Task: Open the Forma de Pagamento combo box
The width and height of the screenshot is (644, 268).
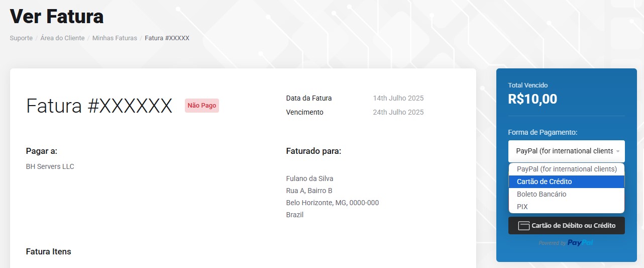Action: coord(567,151)
